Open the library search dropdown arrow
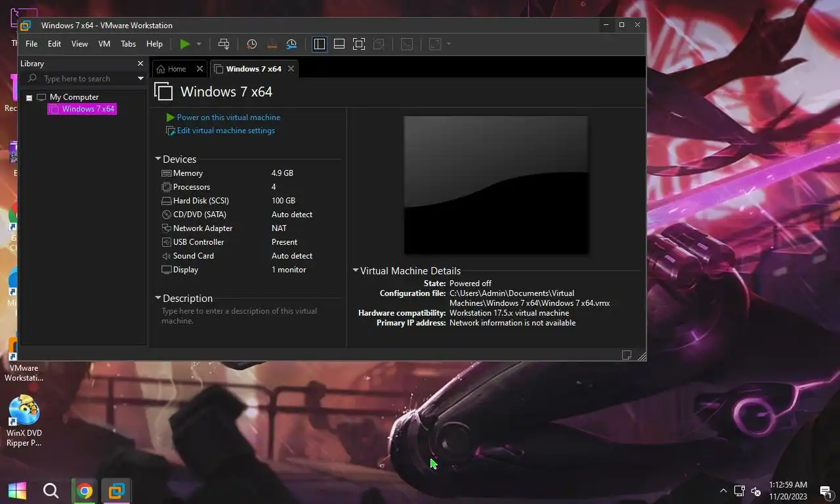This screenshot has height=504, width=840. (x=140, y=79)
